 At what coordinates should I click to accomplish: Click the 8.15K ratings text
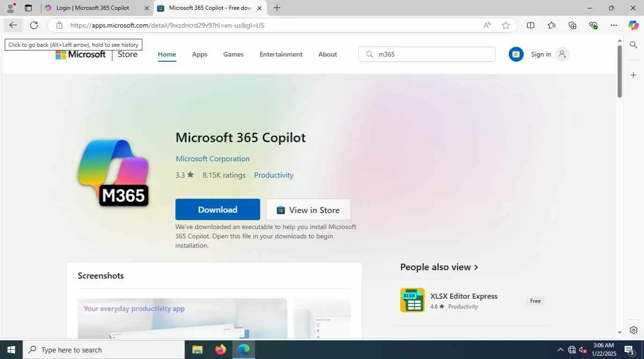(224, 175)
